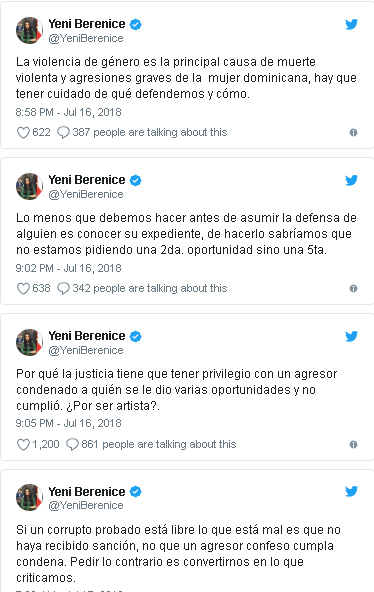
Task: Open info icon on the 8:58 PM tweet
Action: point(353,133)
